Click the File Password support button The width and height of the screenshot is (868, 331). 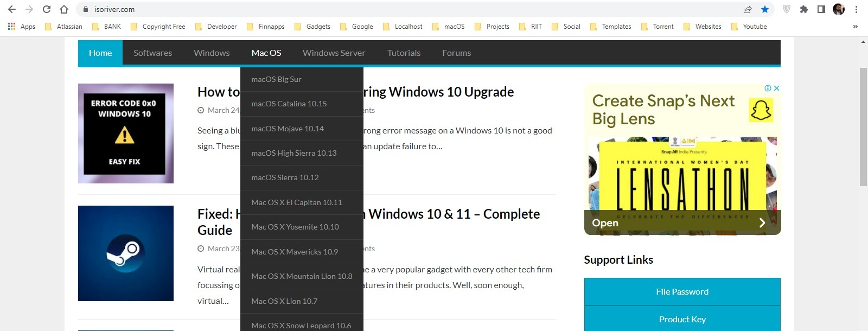tap(682, 292)
